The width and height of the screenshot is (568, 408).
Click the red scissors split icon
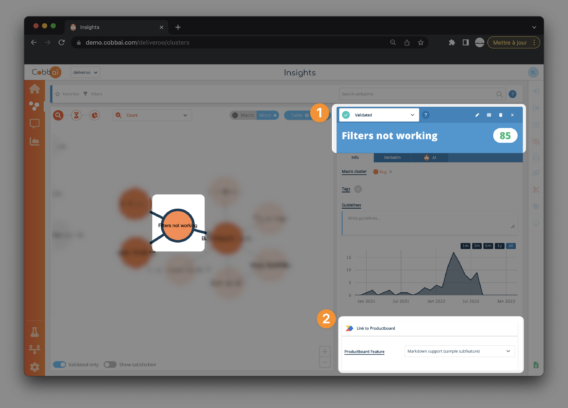(x=536, y=190)
